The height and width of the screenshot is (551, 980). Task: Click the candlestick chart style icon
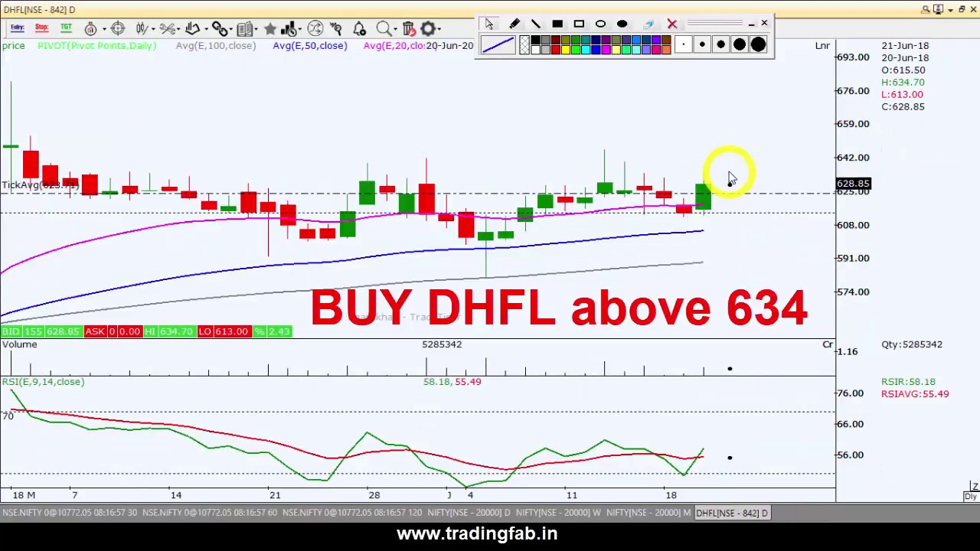pos(141,28)
